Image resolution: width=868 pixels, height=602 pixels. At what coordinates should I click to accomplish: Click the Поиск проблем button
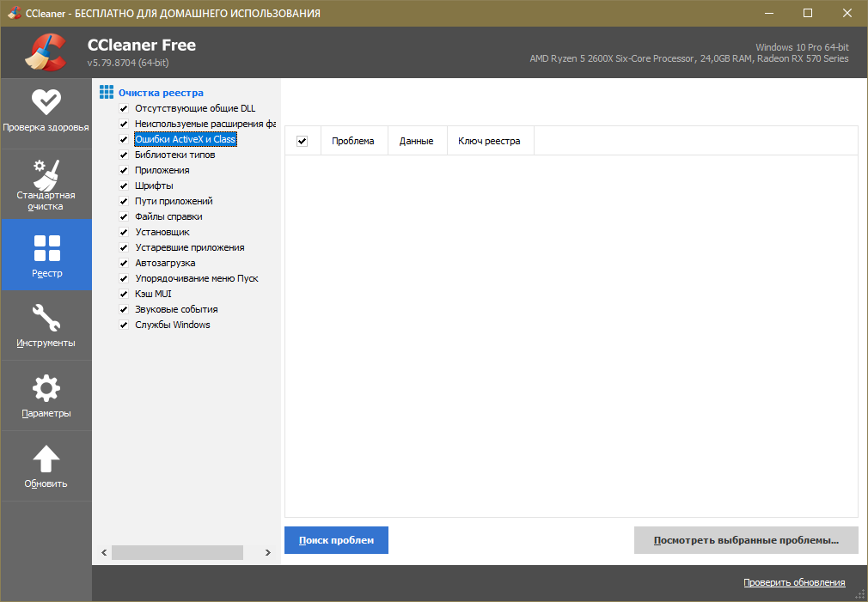pos(336,540)
